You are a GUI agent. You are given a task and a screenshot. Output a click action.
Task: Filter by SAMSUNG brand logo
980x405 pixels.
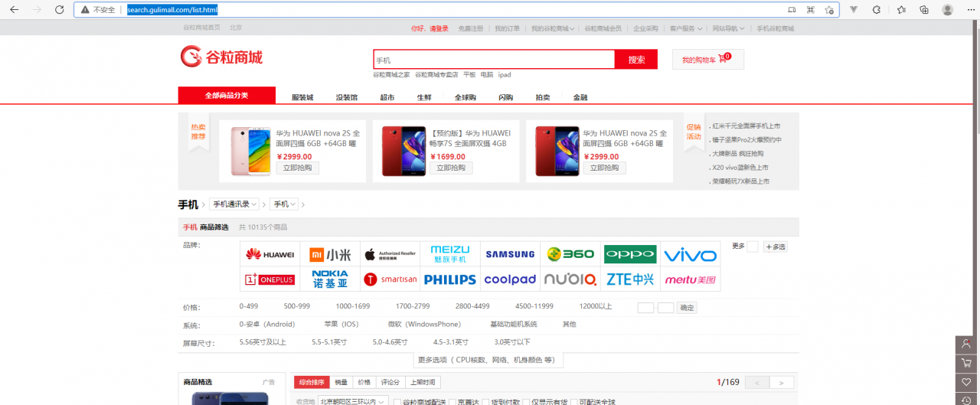click(510, 254)
